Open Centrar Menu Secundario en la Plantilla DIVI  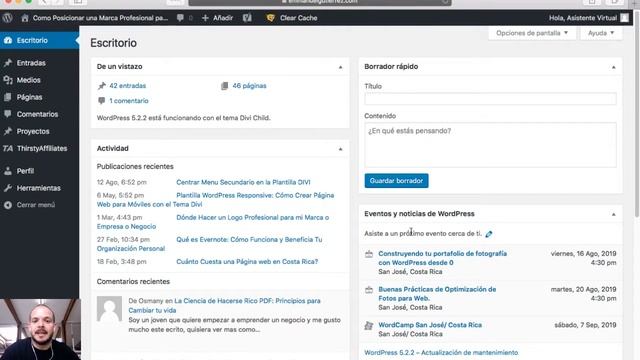point(243,182)
